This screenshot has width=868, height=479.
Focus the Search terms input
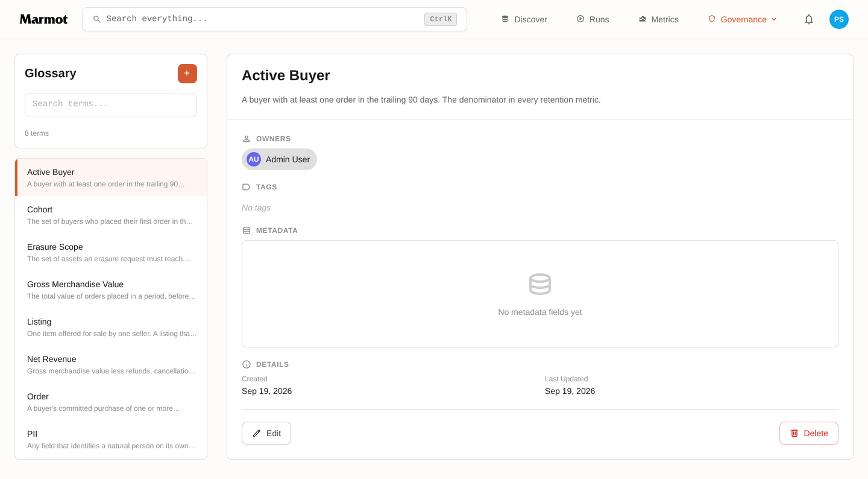pos(111,104)
